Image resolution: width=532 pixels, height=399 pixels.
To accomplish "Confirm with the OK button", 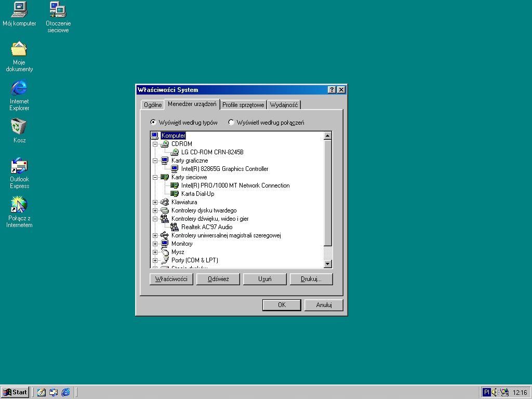I will click(282, 305).
